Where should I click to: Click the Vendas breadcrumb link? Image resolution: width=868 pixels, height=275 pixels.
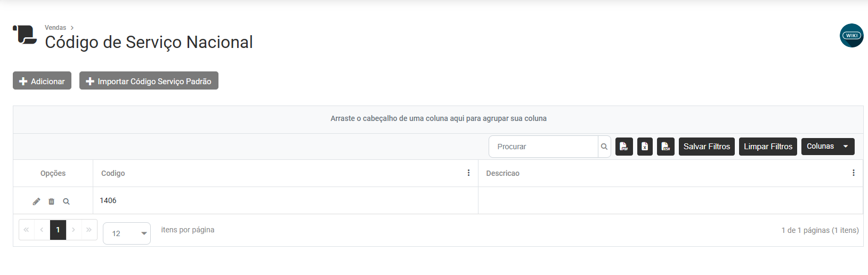pos(55,28)
